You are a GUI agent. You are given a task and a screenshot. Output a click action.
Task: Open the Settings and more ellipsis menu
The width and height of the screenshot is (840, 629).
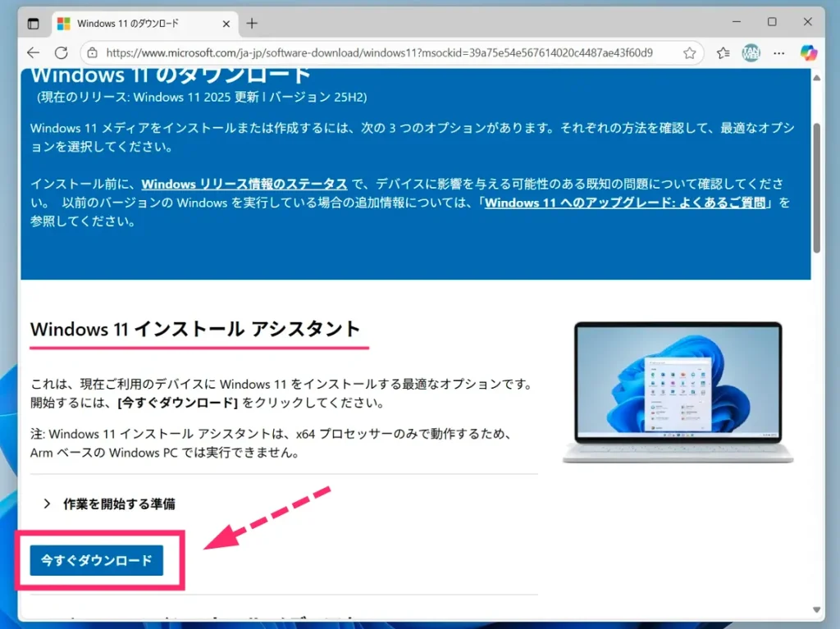tap(779, 52)
